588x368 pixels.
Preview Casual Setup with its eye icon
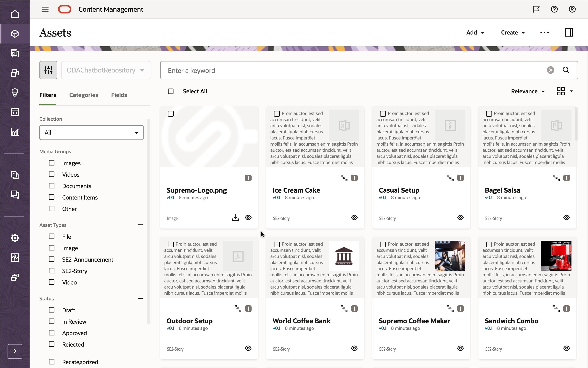460,217
